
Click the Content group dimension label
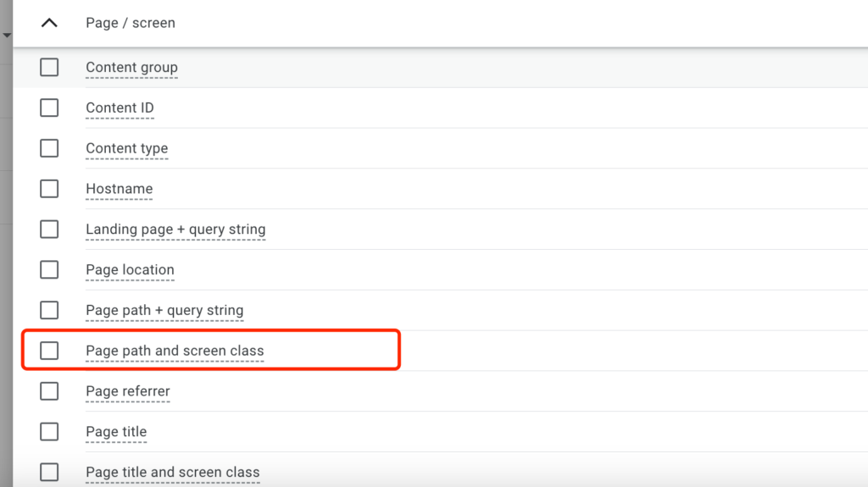coord(131,68)
